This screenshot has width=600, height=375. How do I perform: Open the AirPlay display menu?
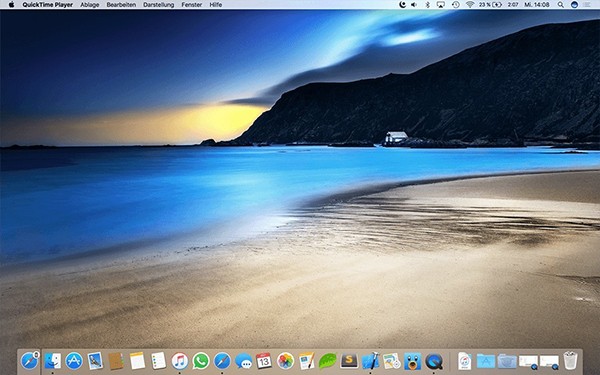click(x=441, y=5)
